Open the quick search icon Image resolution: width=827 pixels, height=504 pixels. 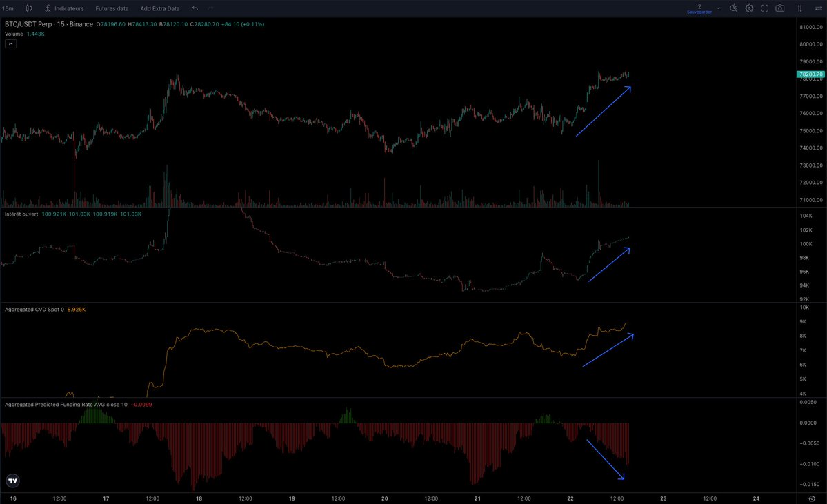click(733, 8)
